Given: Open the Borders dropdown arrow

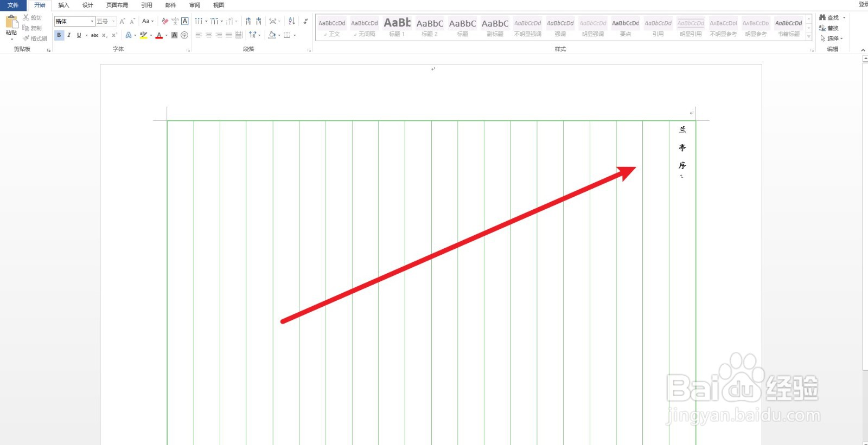Looking at the screenshot, I should point(295,35).
